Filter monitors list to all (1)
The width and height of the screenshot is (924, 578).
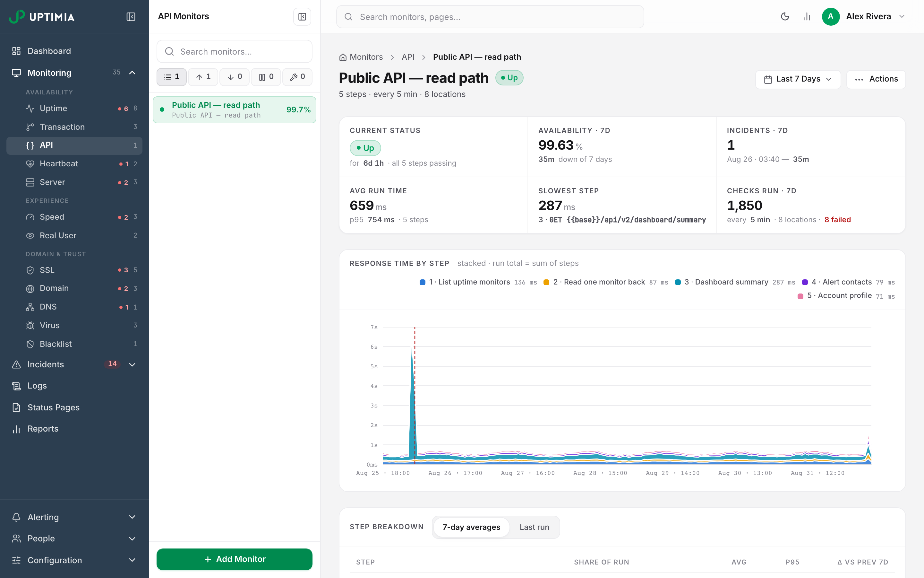[x=171, y=77]
